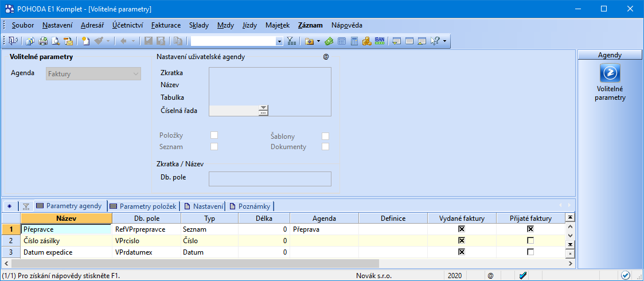Open Volitelné parametry agenda icon in sidebar
The image size is (644, 281).
point(610,73)
